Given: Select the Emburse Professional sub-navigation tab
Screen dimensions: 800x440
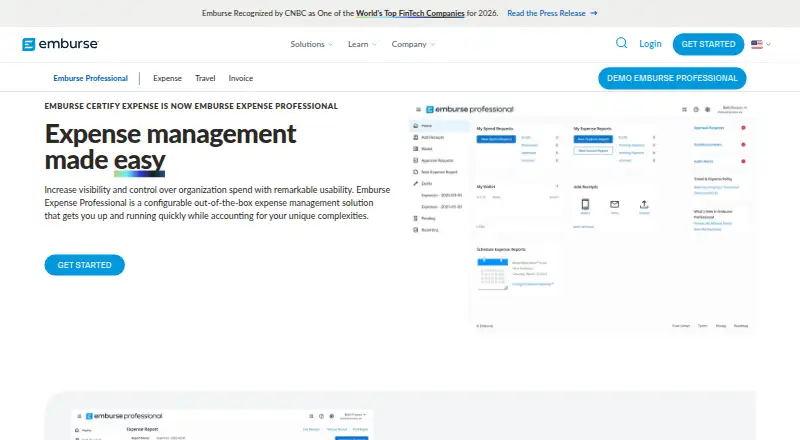Looking at the screenshot, I should point(90,78).
